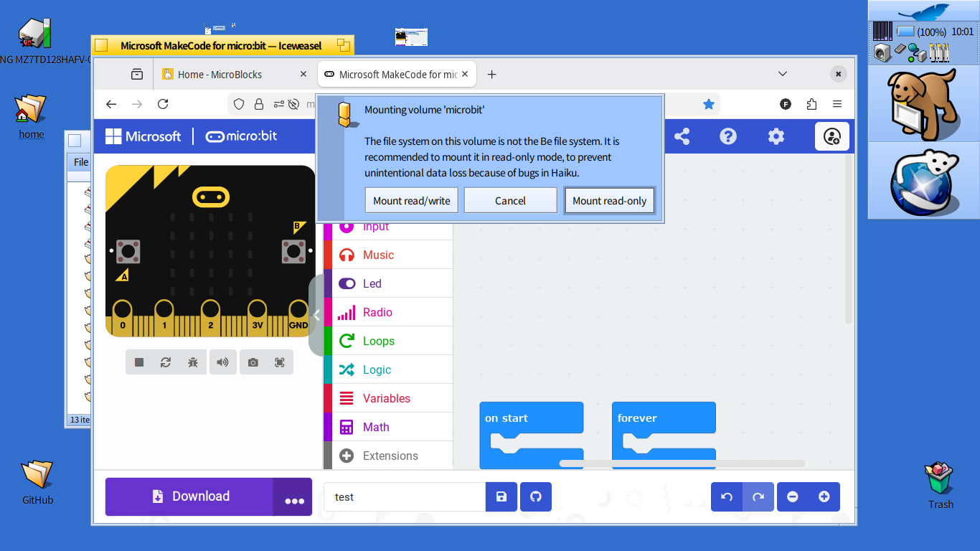
Task: Switch to Home - MicroBlocks tab
Action: pyautogui.click(x=220, y=75)
